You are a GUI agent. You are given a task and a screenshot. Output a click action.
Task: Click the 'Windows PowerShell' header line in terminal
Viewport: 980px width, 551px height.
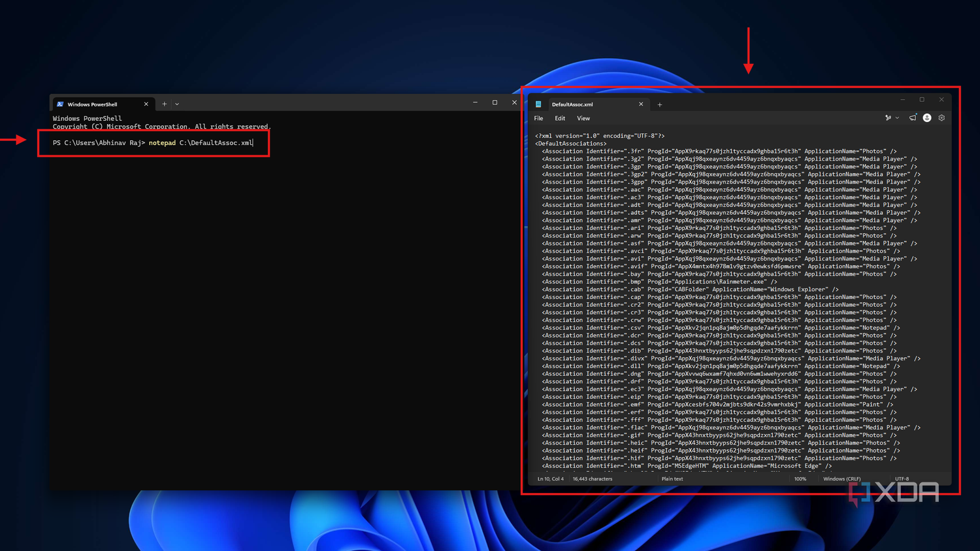click(88, 119)
